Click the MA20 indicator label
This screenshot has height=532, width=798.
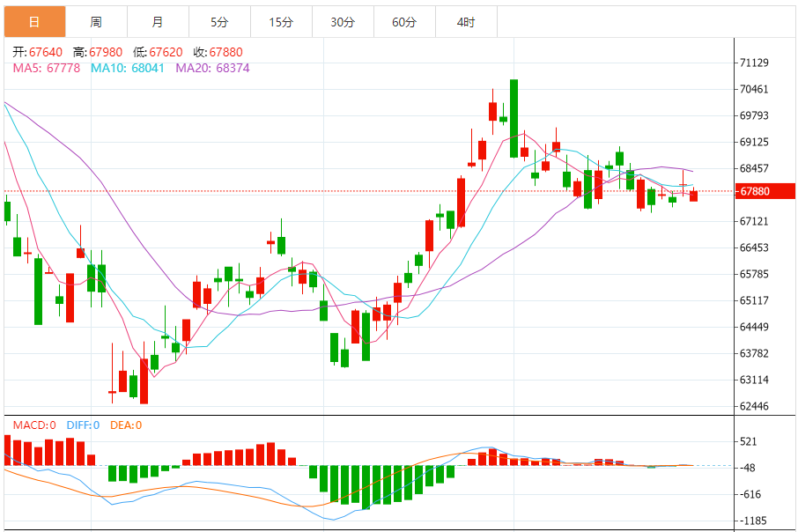tap(212, 68)
